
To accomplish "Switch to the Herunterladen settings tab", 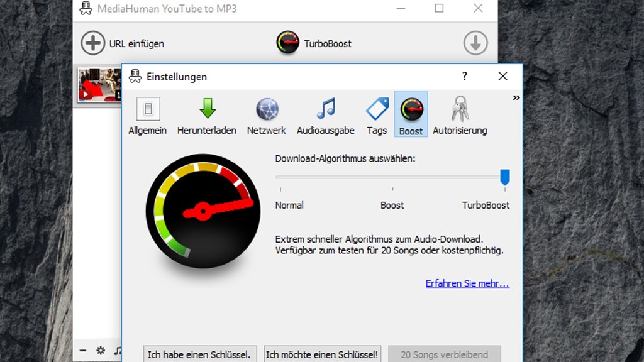I will tap(207, 116).
